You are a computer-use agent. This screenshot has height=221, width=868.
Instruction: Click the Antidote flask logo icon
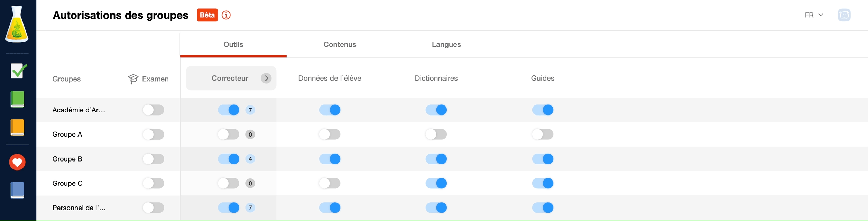click(x=17, y=24)
